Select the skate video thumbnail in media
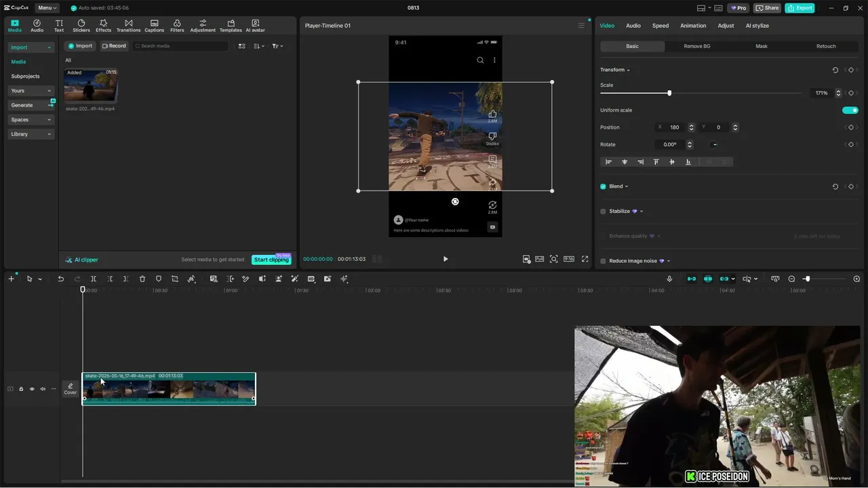 [91, 85]
